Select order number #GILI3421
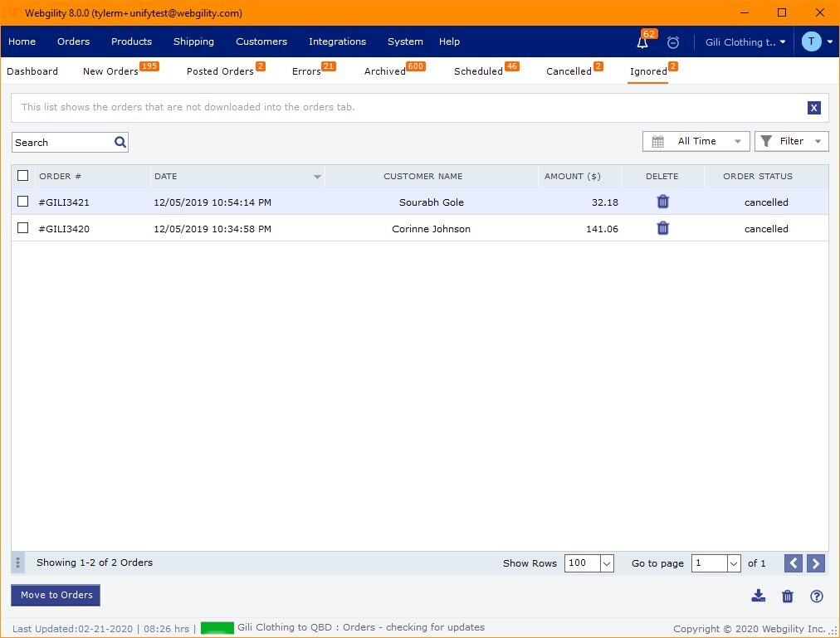Screen dimensions: 840x638 (64, 202)
